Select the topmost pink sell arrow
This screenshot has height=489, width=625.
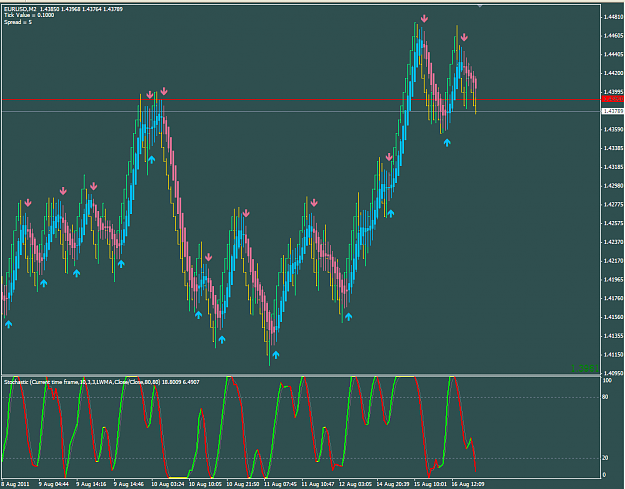(x=425, y=19)
